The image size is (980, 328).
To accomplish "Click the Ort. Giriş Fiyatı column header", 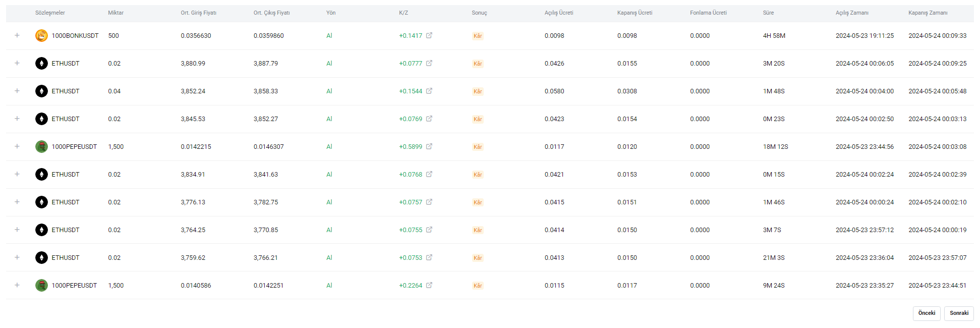I will point(199,13).
